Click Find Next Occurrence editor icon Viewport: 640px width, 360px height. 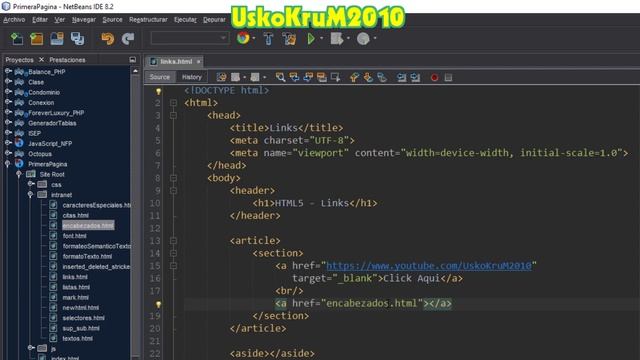[x=308, y=77]
